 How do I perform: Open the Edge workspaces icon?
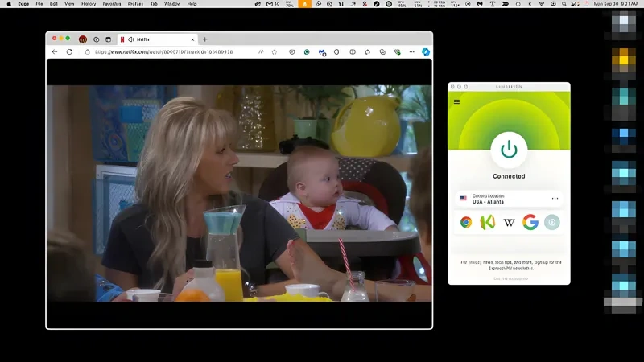[96, 39]
